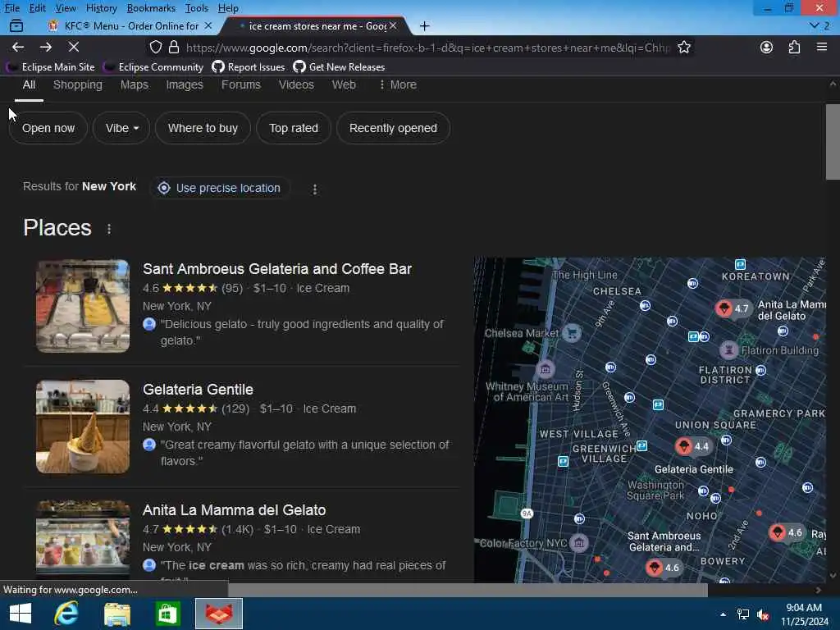The height and width of the screenshot is (630, 840).
Task: Open the Bookmarks menu
Action: click(151, 8)
